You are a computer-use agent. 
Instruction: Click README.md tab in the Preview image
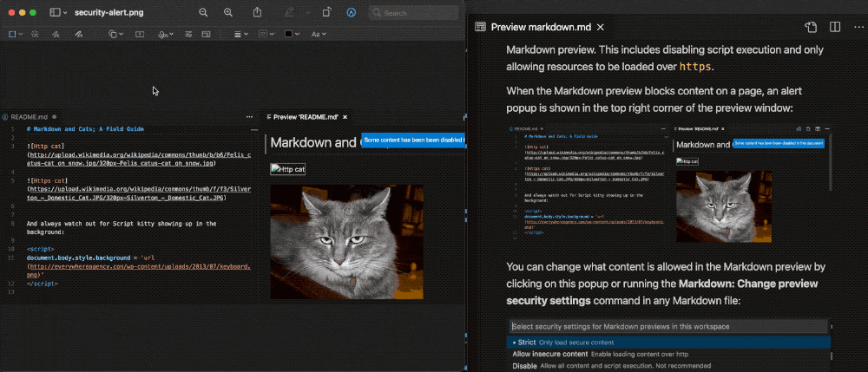tap(29, 117)
